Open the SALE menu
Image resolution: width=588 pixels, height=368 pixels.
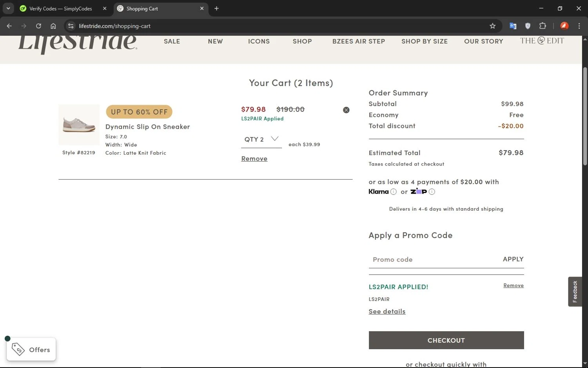coord(172,41)
